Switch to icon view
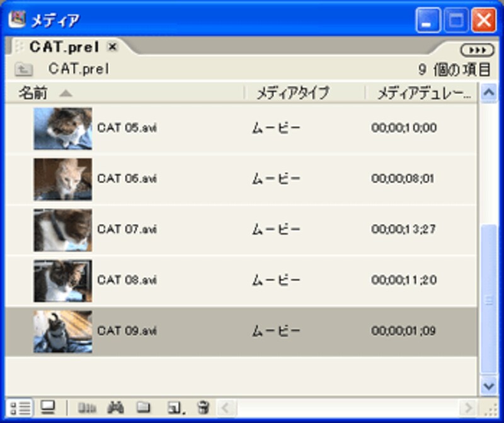The height and width of the screenshot is (423, 504). click(x=48, y=408)
